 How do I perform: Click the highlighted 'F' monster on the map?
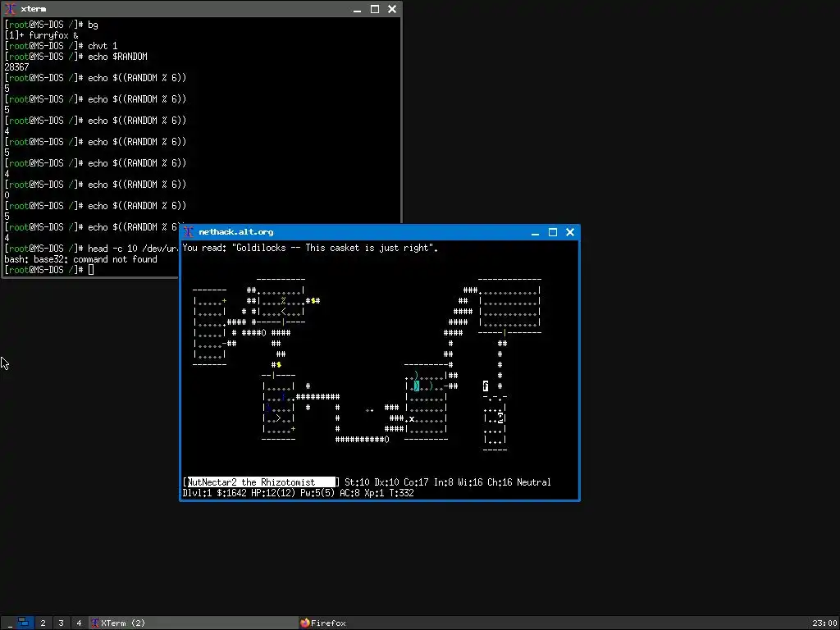486,386
